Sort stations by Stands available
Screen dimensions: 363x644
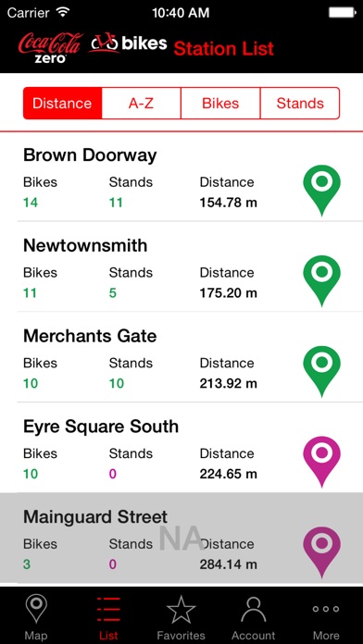coord(300,103)
